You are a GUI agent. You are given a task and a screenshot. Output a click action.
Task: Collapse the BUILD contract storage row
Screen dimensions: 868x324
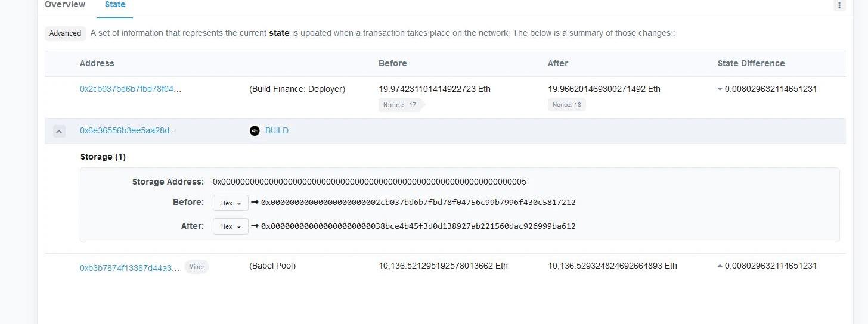pyautogui.click(x=59, y=131)
